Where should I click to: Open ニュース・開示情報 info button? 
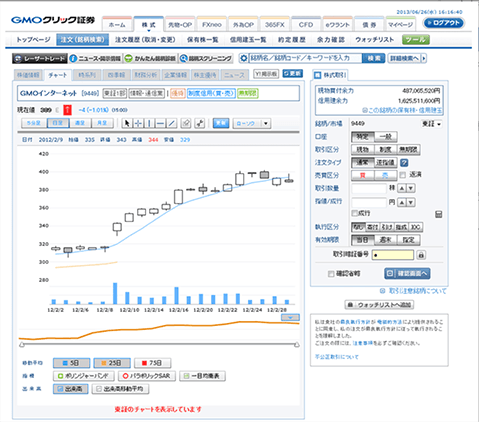(96, 59)
